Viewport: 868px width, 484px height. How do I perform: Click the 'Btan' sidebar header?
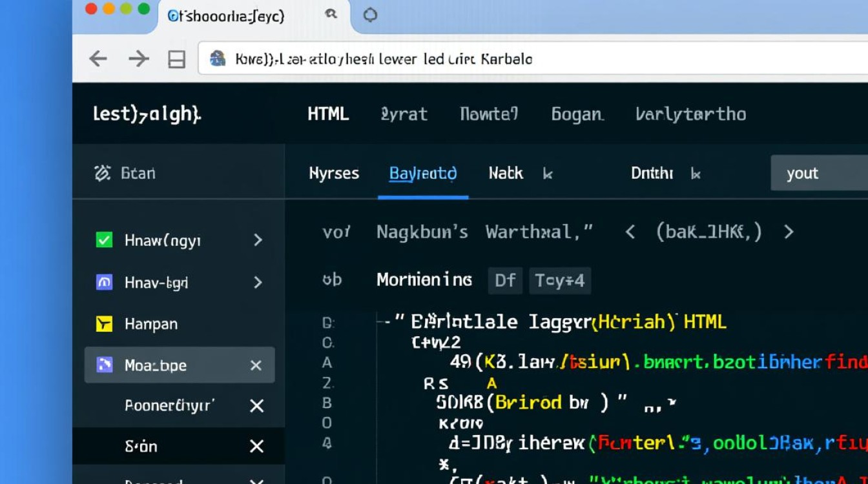click(138, 173)
